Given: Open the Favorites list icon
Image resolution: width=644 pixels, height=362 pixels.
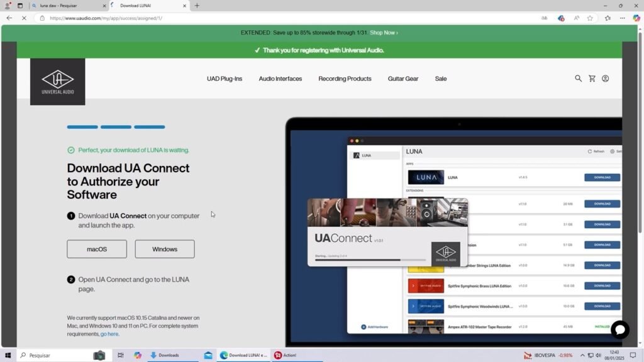Looking at the screenshot, I should pos(608,18).
